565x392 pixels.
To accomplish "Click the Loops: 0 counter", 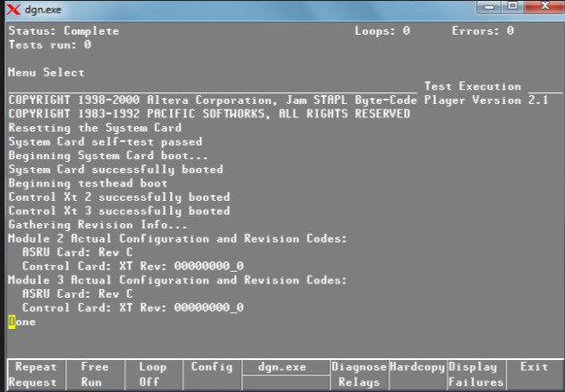I will click(x=382, y=31).
